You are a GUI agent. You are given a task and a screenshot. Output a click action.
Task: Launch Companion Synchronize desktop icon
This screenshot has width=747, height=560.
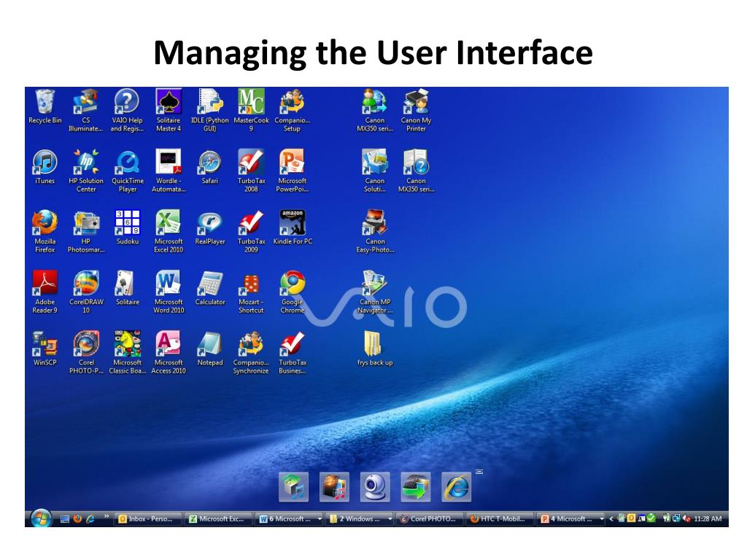coord(251,352)
